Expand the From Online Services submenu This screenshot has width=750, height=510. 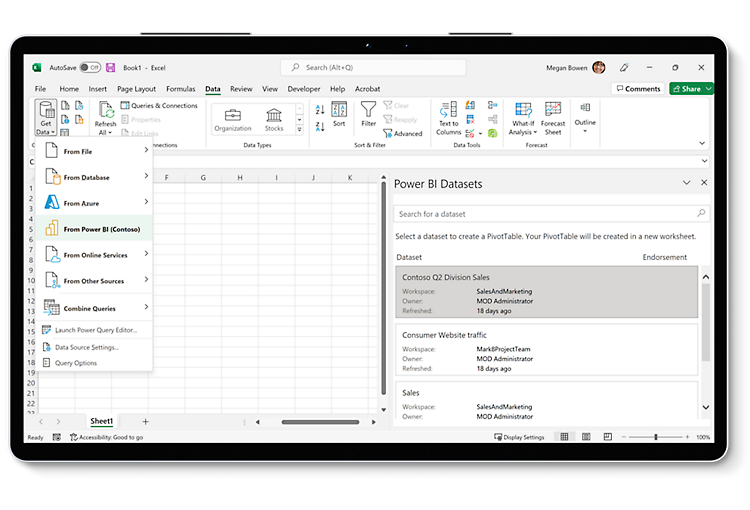pos(93,255)
